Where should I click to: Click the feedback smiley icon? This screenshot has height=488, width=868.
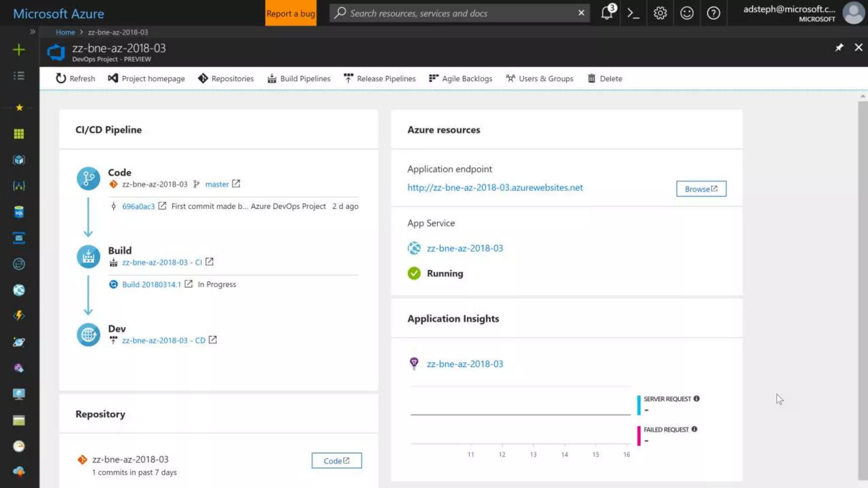click(x=687, y=13)
